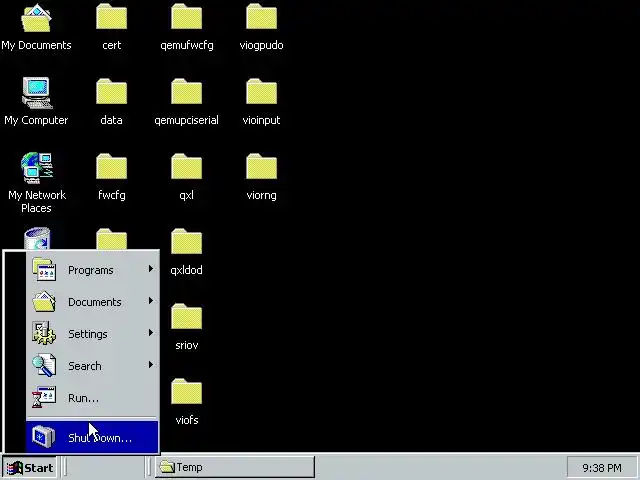
Task: Switch to the Temp taskbar window
Action: 235,467
